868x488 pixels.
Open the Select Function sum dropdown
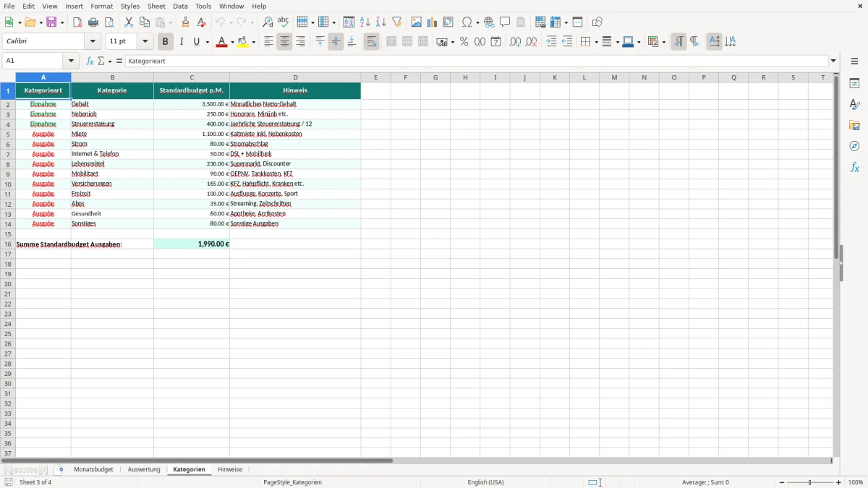click(109, 61)
